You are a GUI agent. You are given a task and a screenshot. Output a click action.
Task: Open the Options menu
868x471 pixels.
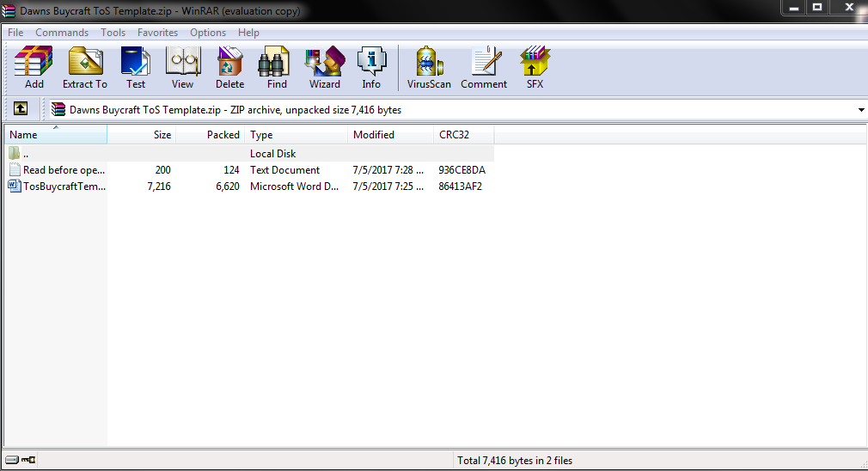pos(208,33)
